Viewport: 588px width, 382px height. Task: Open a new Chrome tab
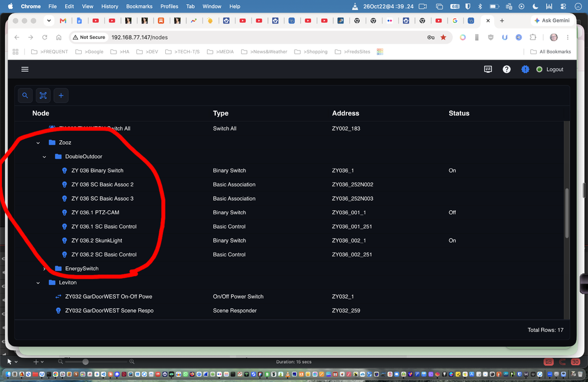pos(502,21)
